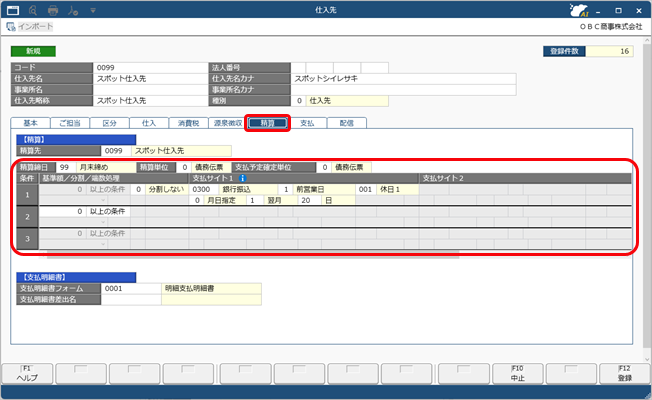
Task: Go to the 支払 tab
Action: pos(307,123)
